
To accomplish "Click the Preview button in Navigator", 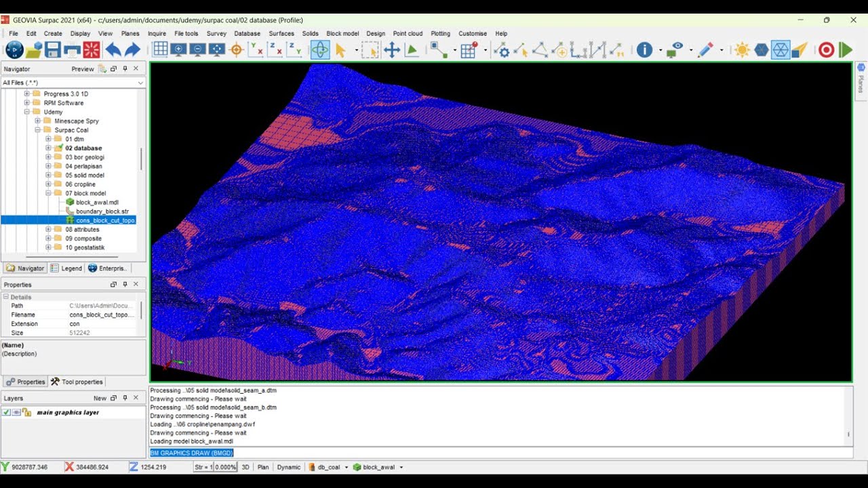I will coord(83,68).
